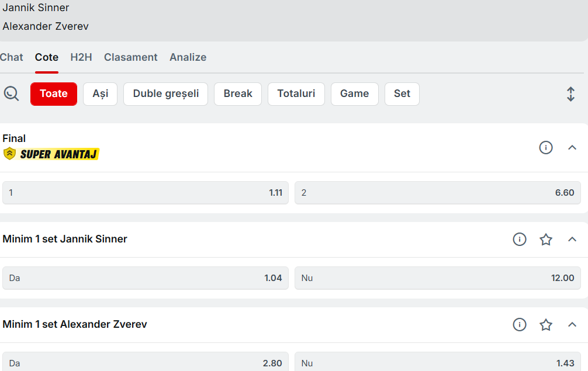This screenshot has width=588, height=371.
Task: Select Nu at 12.00 for Sinner set
Action: (x=437, y=278)
